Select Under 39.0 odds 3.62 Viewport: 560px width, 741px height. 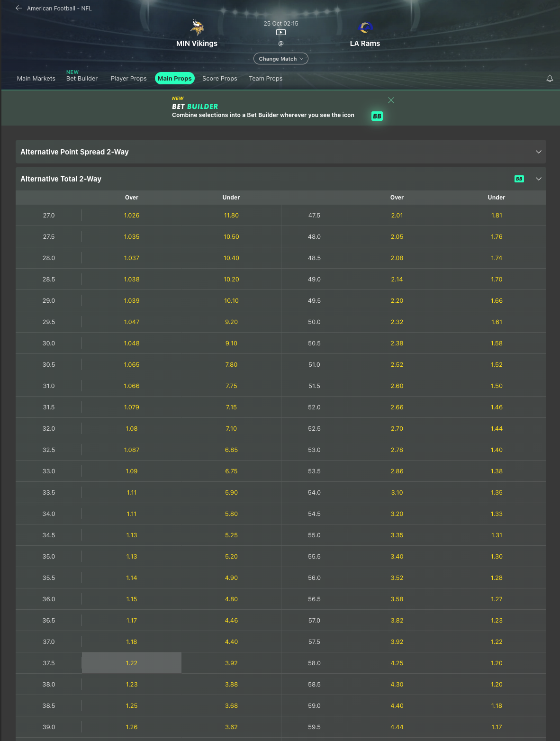point(231,727)
